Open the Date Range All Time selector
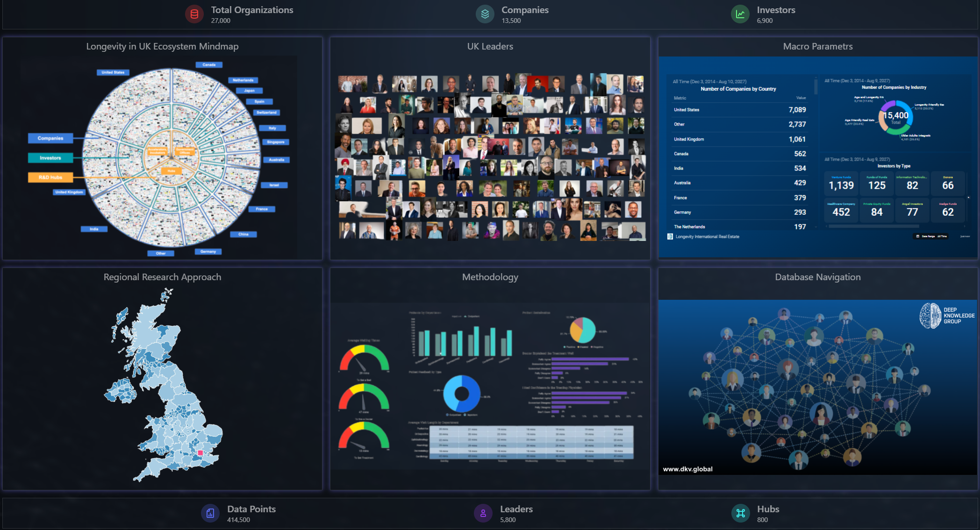The width and height of the screenshot is (980, 530). 931,236
